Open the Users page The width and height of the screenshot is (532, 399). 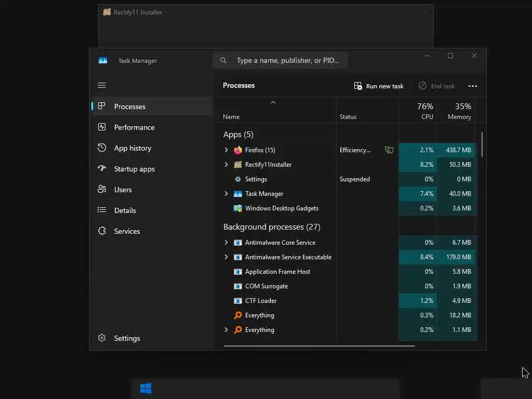click(152, 189)
